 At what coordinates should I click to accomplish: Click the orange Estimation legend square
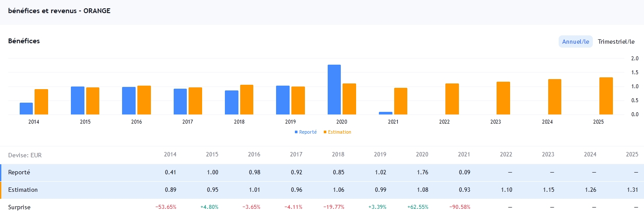point(325,132)
